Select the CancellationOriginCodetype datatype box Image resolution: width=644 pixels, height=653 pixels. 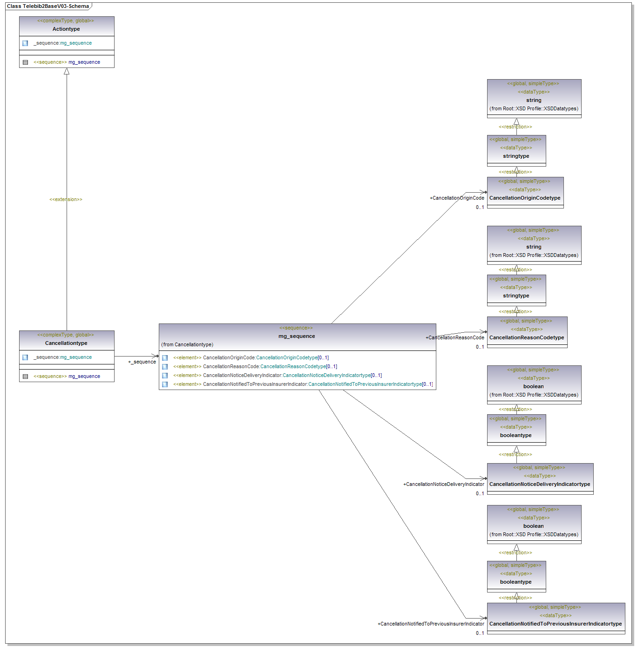coord(525,198)
